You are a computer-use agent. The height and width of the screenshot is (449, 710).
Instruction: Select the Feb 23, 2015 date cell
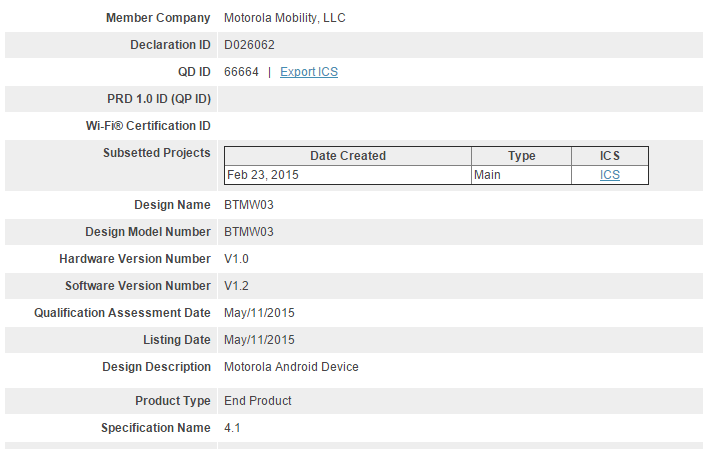pyautogui.click(x=348, y=175)
